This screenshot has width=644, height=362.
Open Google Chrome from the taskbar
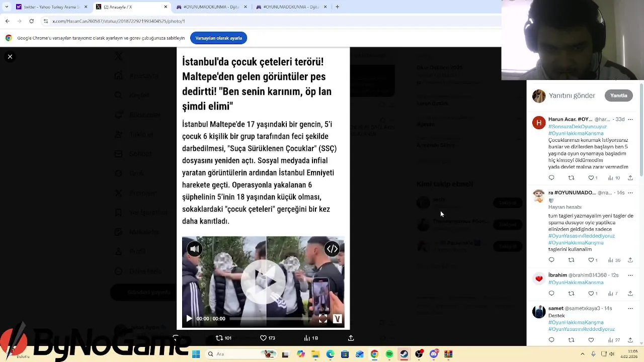pos(374,354)
